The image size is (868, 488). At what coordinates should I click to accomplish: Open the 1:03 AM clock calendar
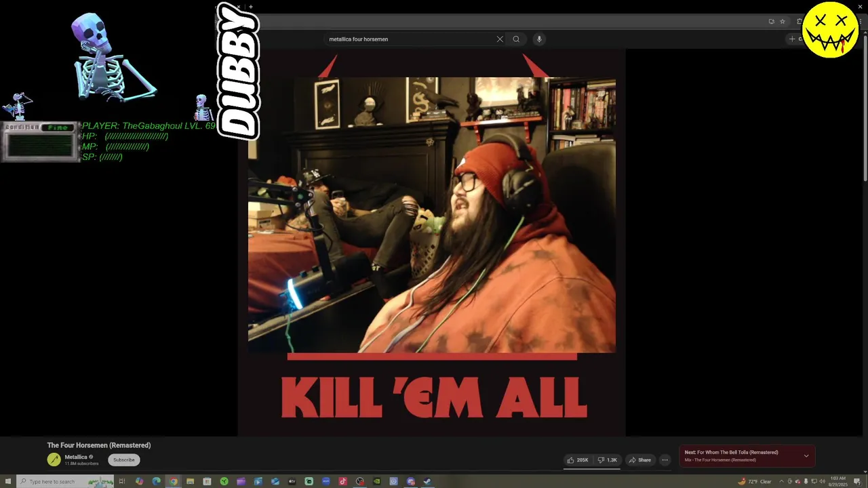click(838, 481)
